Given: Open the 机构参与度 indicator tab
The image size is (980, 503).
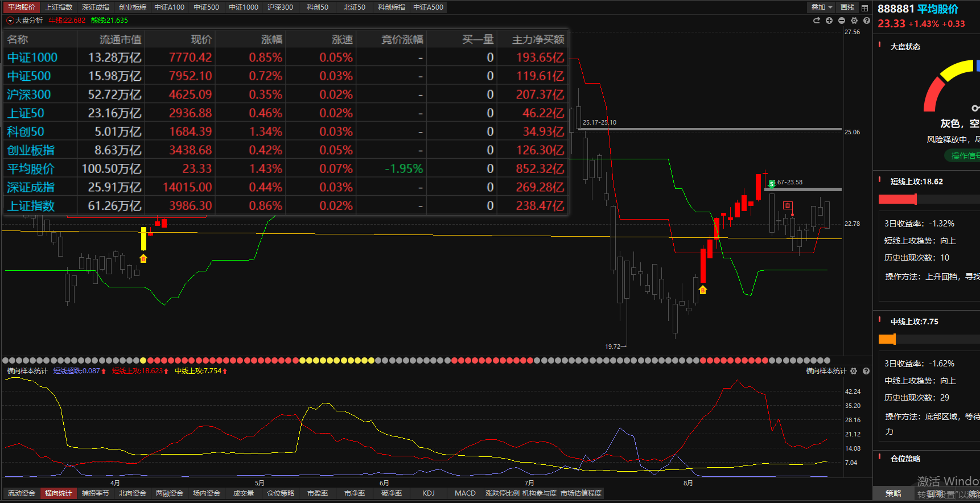Looking at the screenshot, I should click(540, 493).
